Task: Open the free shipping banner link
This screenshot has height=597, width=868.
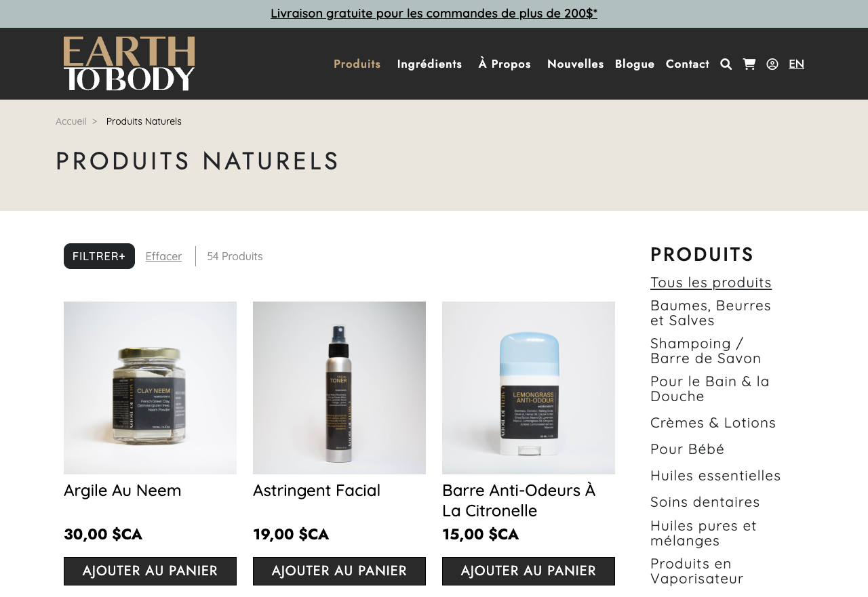Action: click(x=434, y=13)
